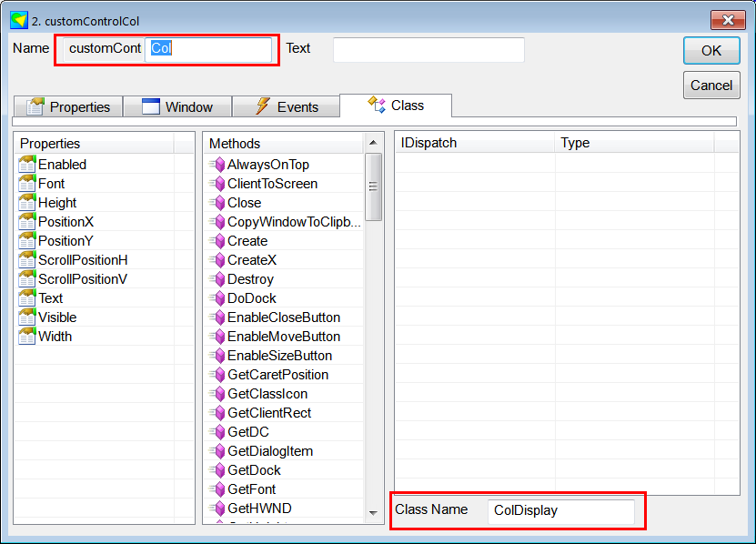This screenshot has width=756, height=544.
Task: Select the GetDock method text
Action: pyautogui.click(x=254, y=470)
